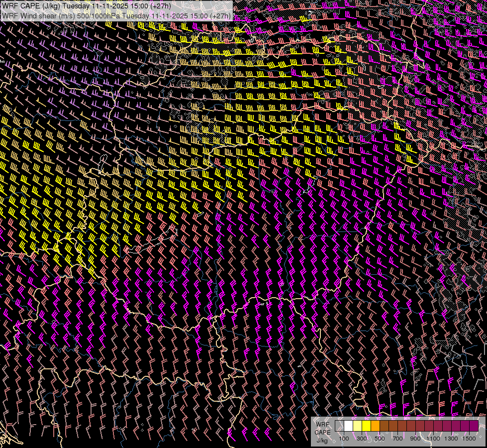Click the '300' legend value label
Screen dimensions: 487x448
coord(362,439)
